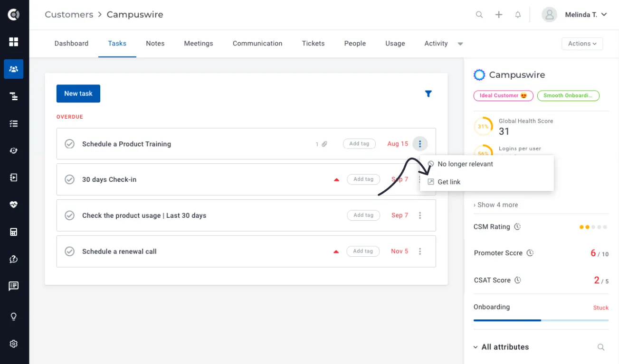Open the notifications bell
The height and width of the screenshot is (364, 619).
[x=518, y=15]
